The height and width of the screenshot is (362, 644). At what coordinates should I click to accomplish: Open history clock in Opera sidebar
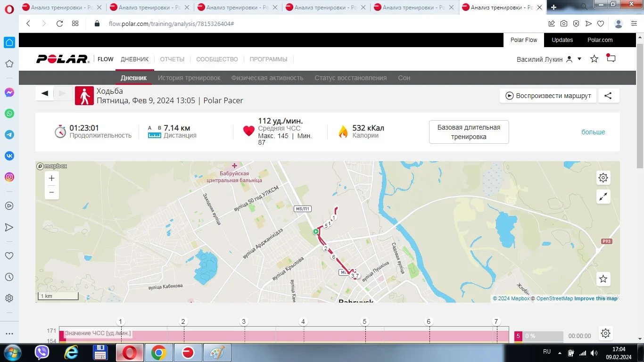(9, 277)
